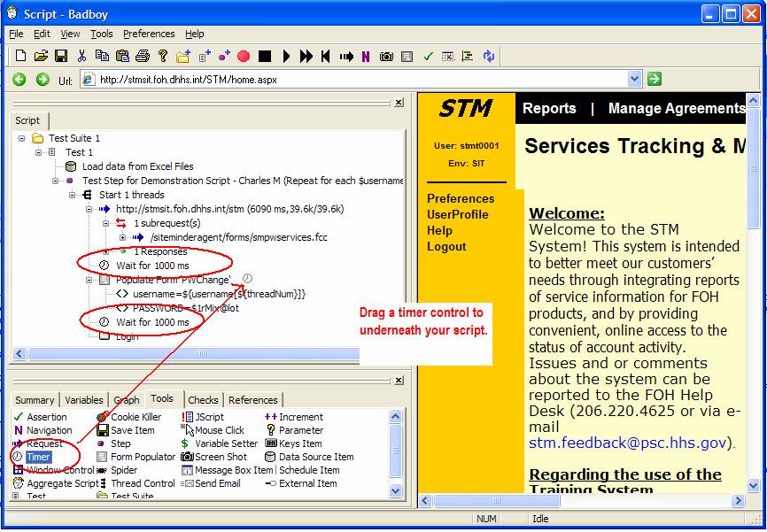Choose the Spider tool item
The image size is (767, 532).
tap(123, 470)
